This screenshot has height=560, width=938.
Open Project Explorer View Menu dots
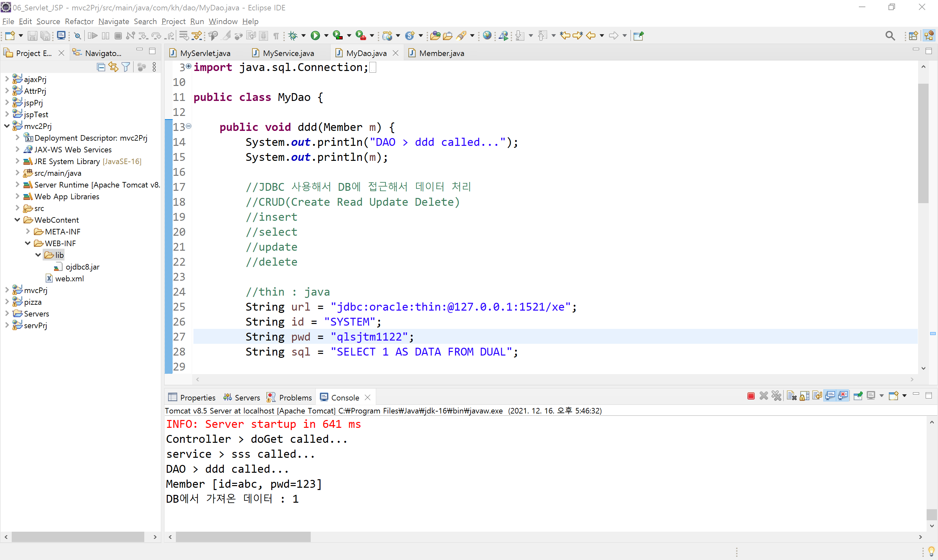[x=154, y=67]
